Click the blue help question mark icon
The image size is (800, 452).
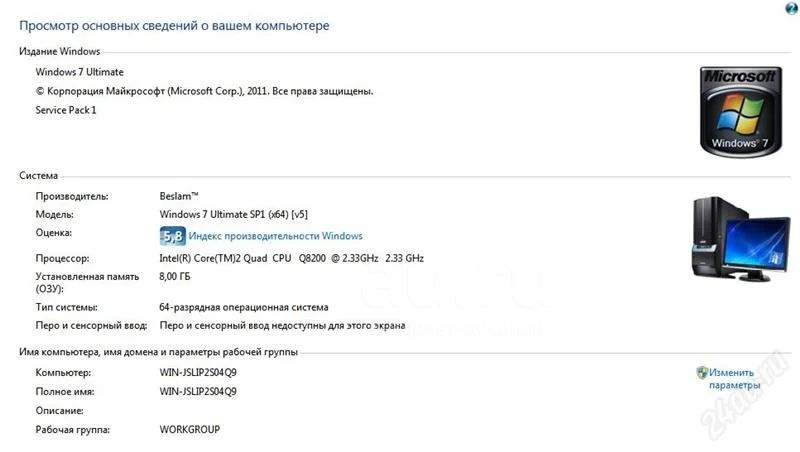(x=791, y=7)
